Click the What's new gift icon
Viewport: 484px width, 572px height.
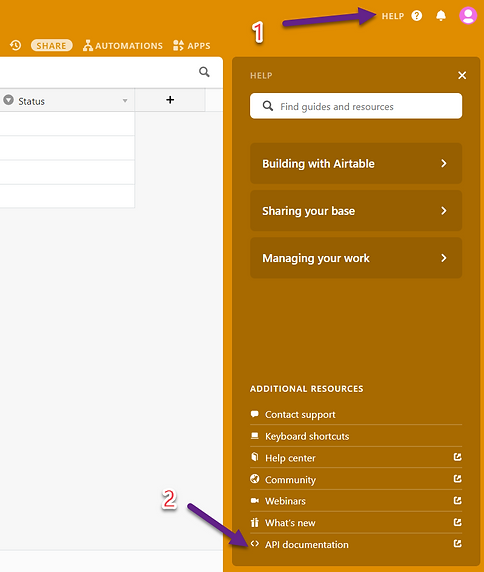pyautogui.click(x=255, y=522)
